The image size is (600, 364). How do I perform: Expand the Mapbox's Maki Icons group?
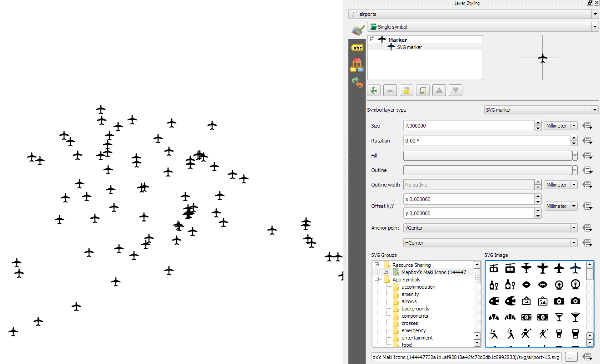[386, 272]
